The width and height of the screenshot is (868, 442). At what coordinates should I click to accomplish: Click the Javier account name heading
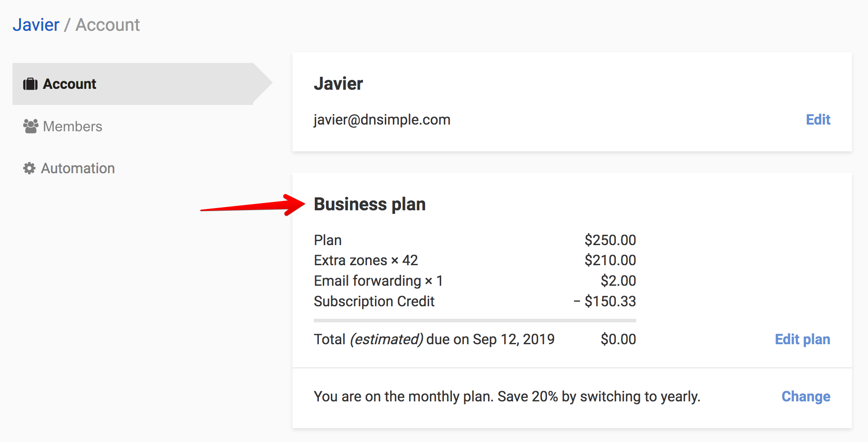pos(338,83)
